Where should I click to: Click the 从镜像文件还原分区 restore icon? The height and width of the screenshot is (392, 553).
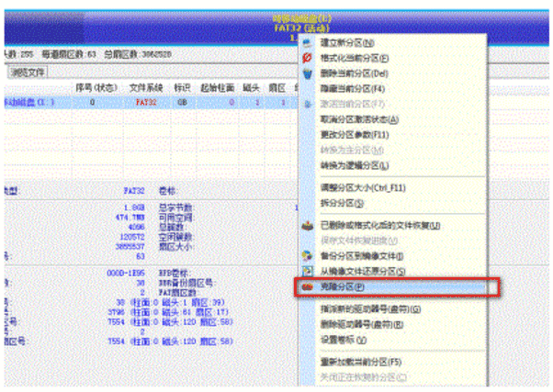tap(308, 271)
